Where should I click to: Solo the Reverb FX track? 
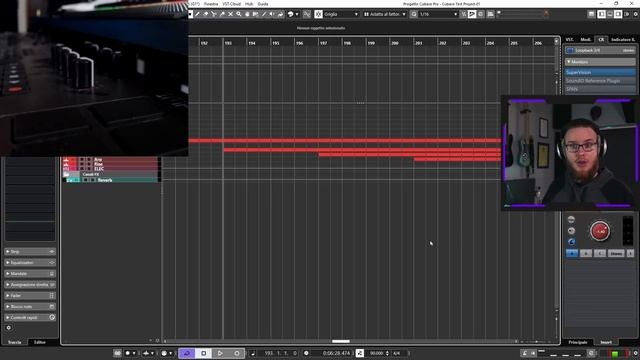click(93, 180)
